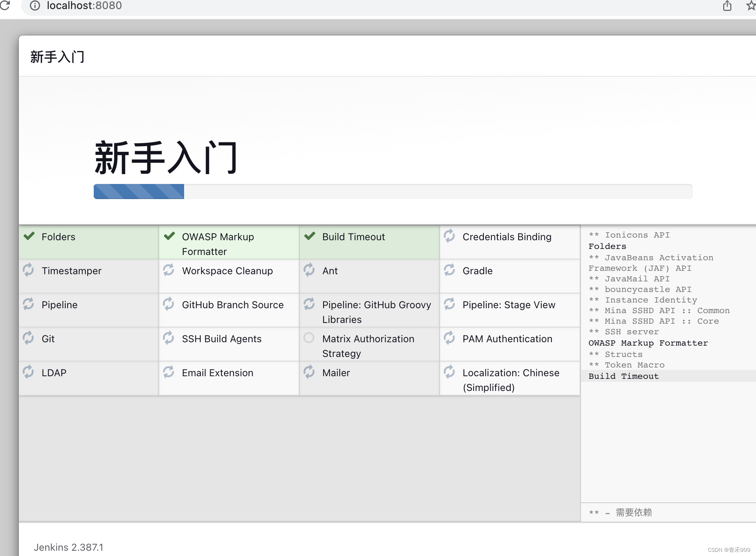This screenshot has width=756, height=556.
Task: Select the OWASP Markup Formatter plugin label
Action: pyautogui.click(x=218, y=244)
